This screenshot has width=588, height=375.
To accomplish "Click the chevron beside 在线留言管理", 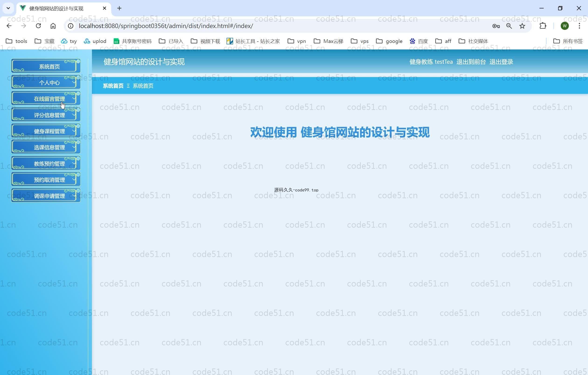I will coord(73,99).
